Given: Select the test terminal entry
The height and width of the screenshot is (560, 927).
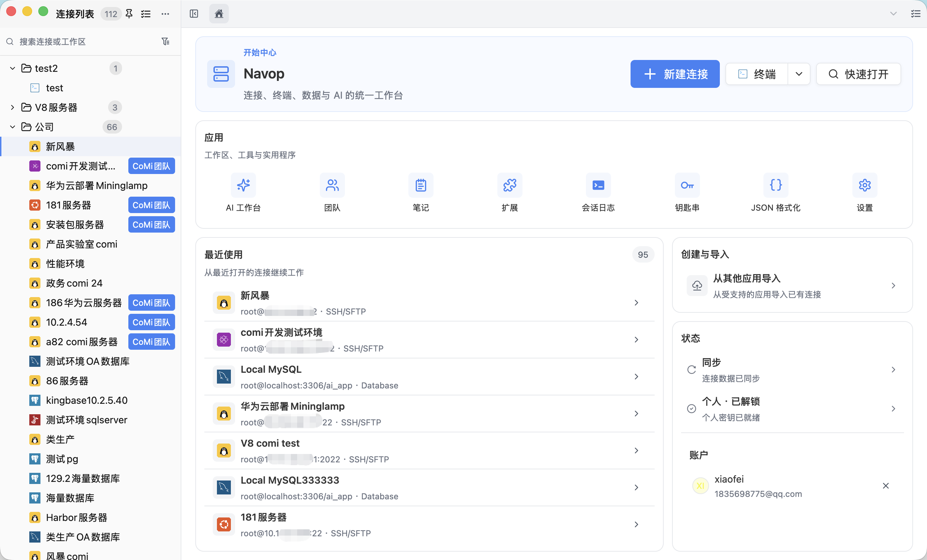Looking at the screenshot, I should pyautogui.click(x=90, y=88).
